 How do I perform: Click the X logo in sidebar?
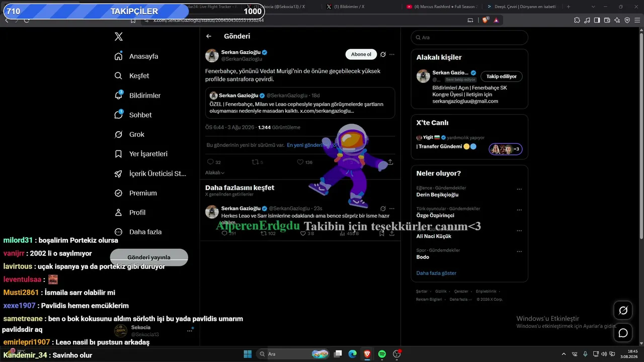[x=118, y=37]
